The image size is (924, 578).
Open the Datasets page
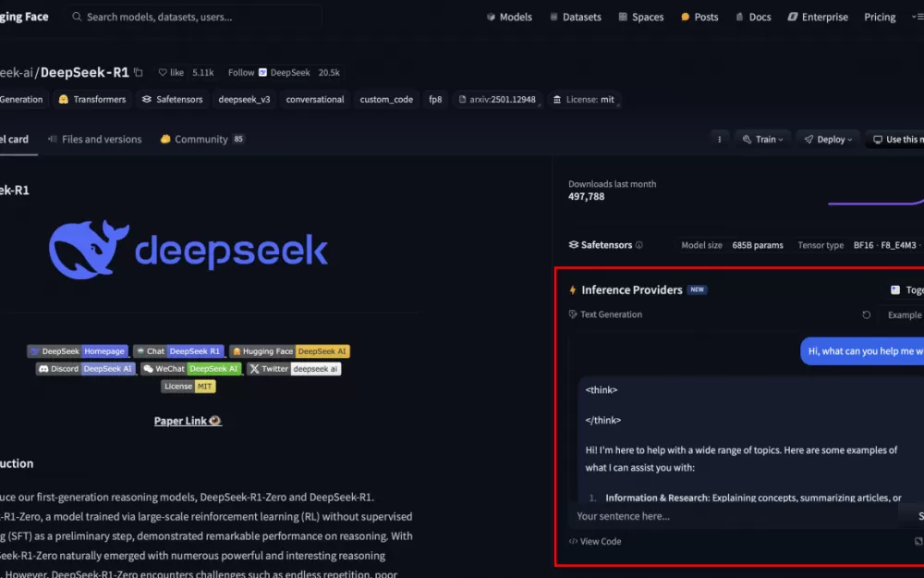(575, 17)
